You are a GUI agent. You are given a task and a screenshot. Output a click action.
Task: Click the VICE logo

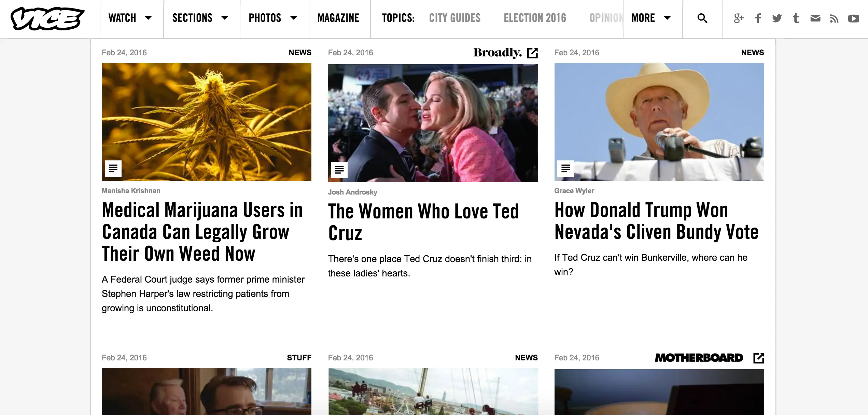pyautogui.click(x=47, y=18)
